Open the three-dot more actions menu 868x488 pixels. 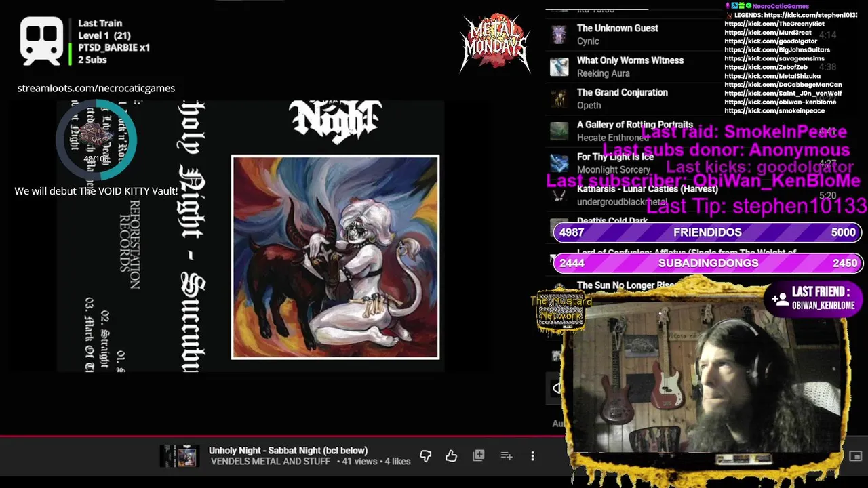coord(532,456)
